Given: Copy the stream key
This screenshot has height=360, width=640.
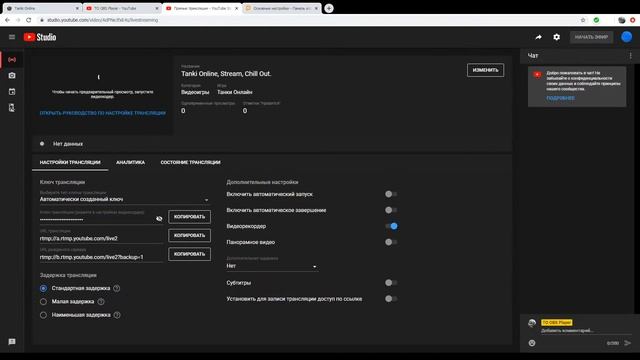Looking at the screenshot, I should point(189,217).
